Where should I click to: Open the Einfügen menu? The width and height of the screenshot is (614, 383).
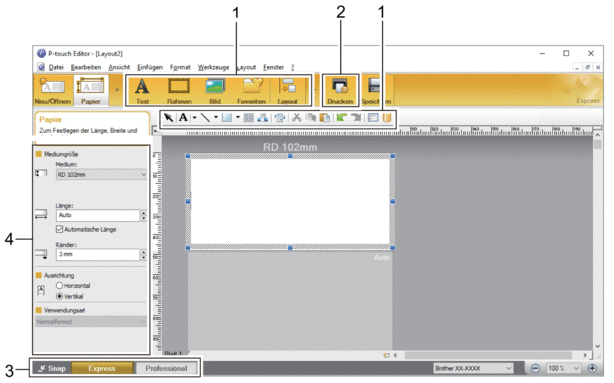pos(150,67)
